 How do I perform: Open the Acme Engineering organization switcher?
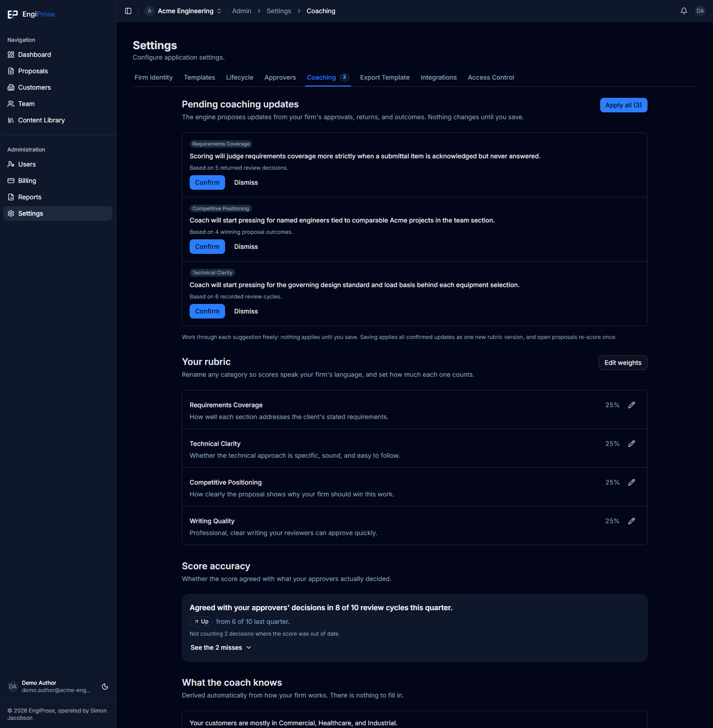click(183, 11)
